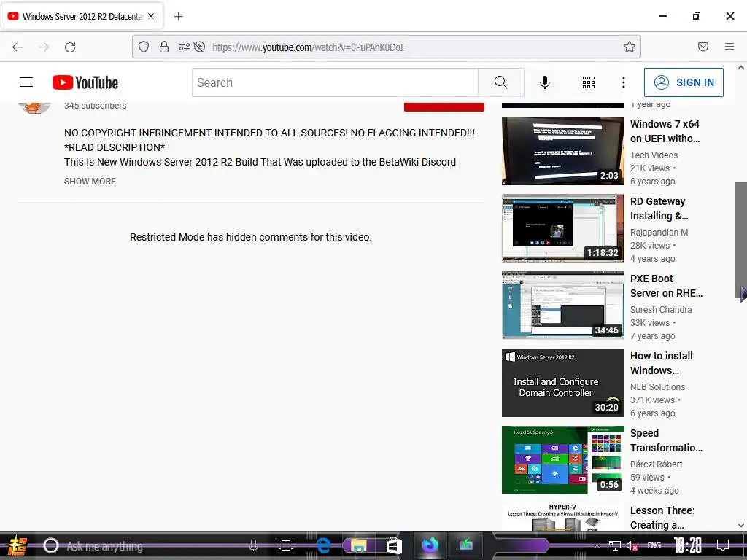The width and height of the screenshot is (747, 560).
Task: Open the PXE Boot Server video thumbnail
Action: (x=562, y=306)
